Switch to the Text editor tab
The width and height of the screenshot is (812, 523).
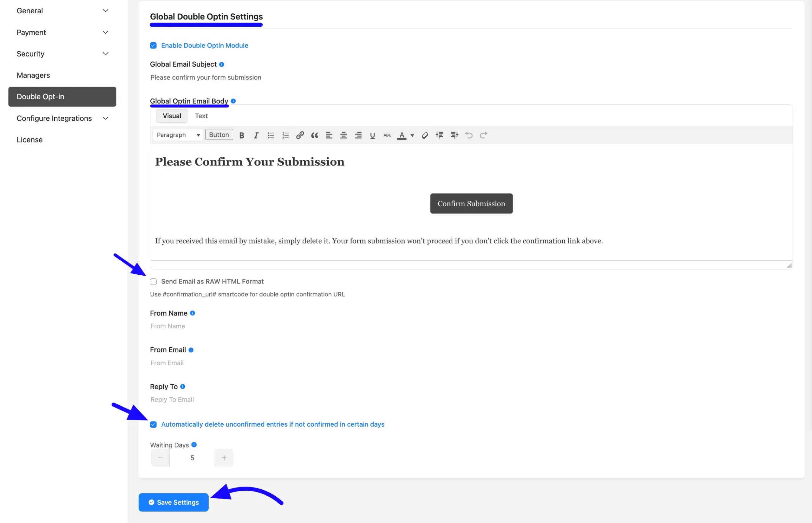[x=201, y=116]
